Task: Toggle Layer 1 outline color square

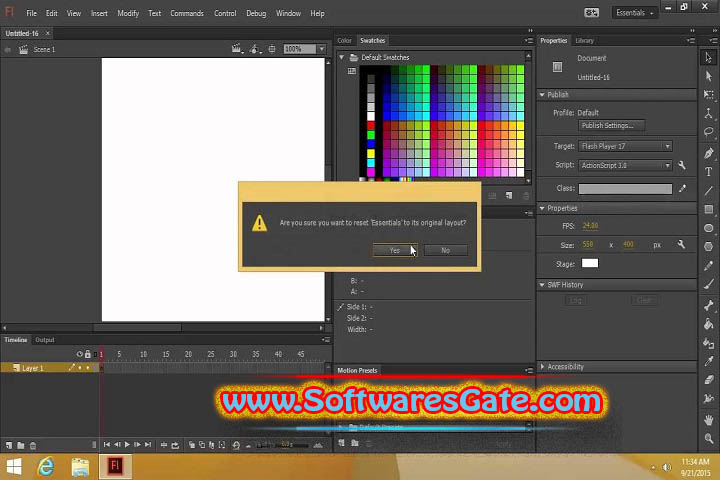Action: tap(96, 368)
